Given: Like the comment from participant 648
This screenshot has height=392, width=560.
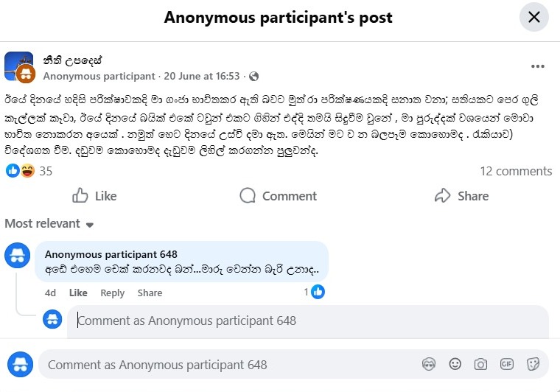Looking at the screenshot, I should pyautogui.click(x=78, y=293).
